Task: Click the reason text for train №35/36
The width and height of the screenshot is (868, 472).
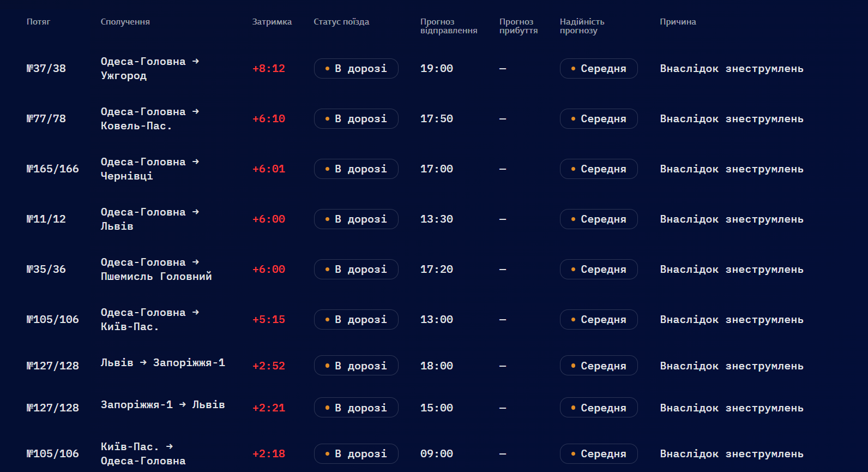Action: point(731,270)
